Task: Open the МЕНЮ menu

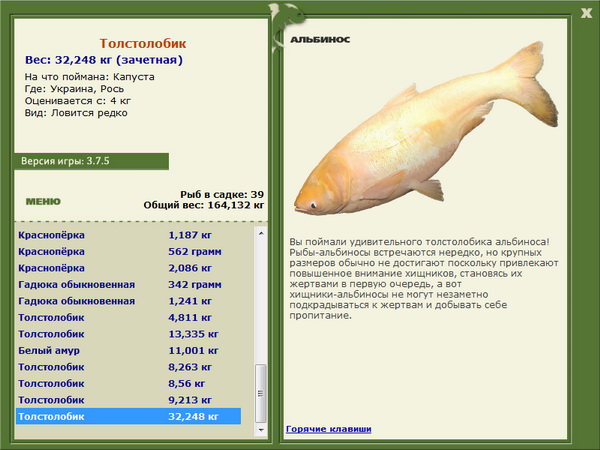Action: pos(43,201)
